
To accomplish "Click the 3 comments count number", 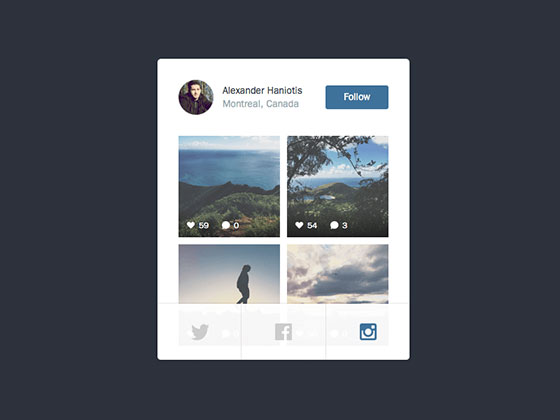I will (x=345, y=225).
